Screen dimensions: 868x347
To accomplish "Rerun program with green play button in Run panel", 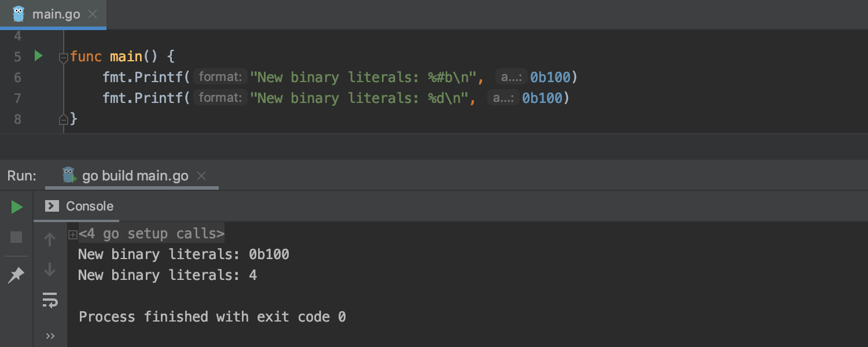I will (17, 207).
